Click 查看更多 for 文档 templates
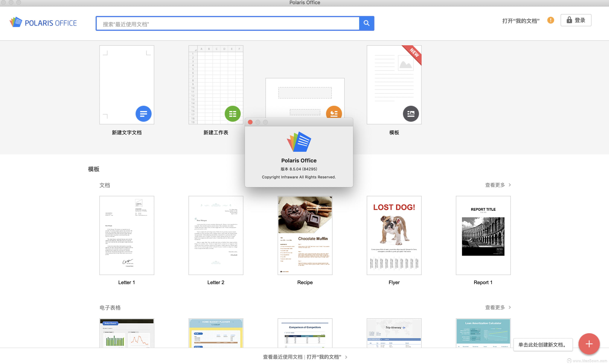Image resolution: width=609 pixels, height=364 pixels. (495, 185)
